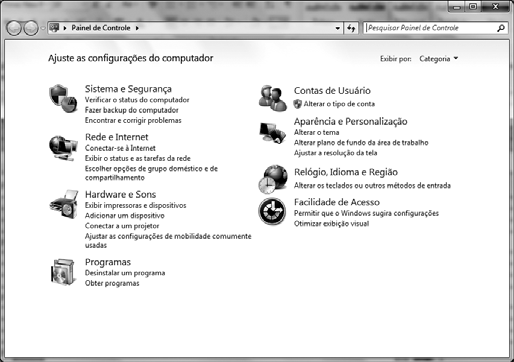Click the shield icon beside Alterar o tipo de conta
Screen dimensions: 514x362
(297, 104)
